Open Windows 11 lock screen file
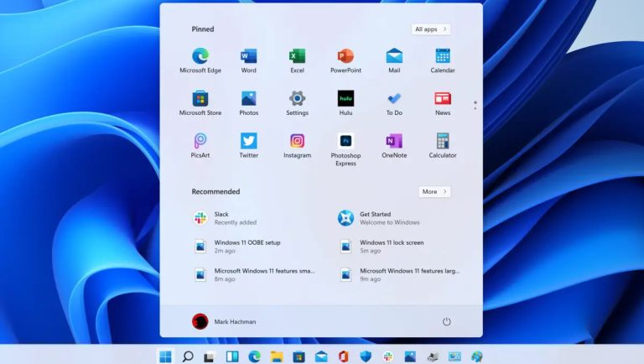Image resolution: width=644 pixels, height=364 pixels. [x=381, y=247]
